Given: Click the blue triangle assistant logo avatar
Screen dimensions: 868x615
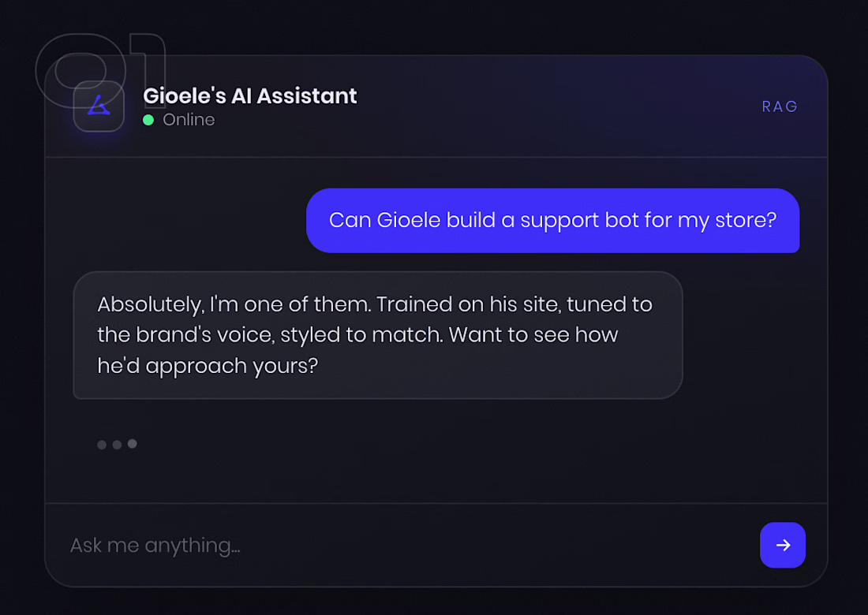Looking at the screenshot, I should pos(99,106).
